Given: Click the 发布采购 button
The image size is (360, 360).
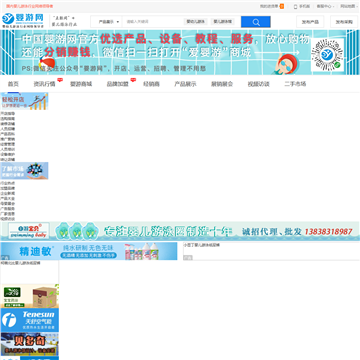Looking at the screenshot, I should (x=344, y=22).
